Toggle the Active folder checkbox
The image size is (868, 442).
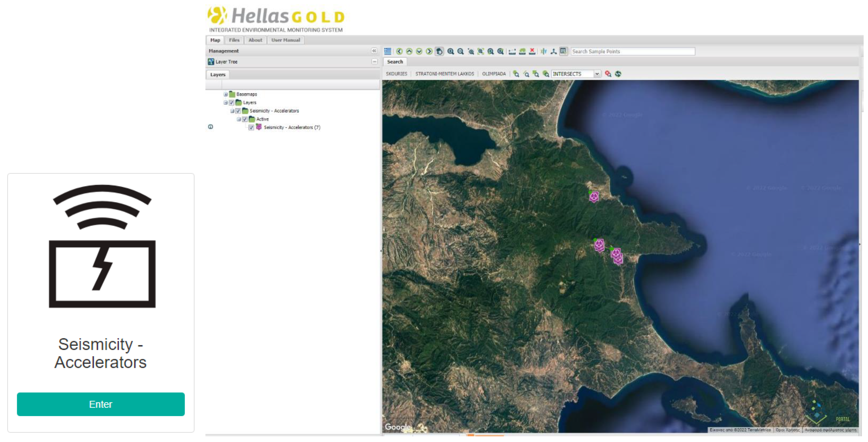[245, 119]
